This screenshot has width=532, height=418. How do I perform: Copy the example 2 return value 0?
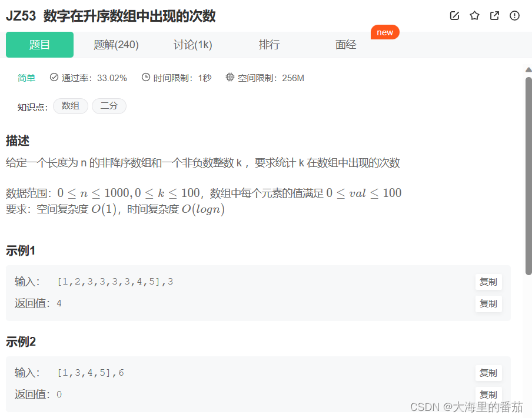488,394
